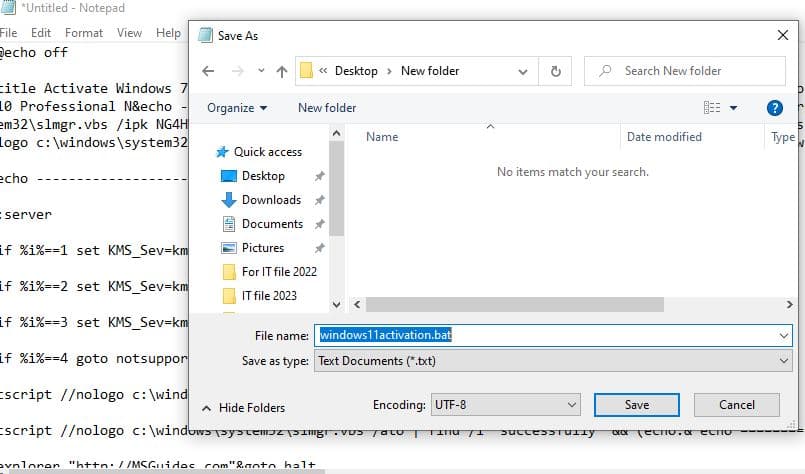Viewport: 805px width, 474px height.
Task: Open Downloads in the navigation pane
Action: click(x=271, y=200)
